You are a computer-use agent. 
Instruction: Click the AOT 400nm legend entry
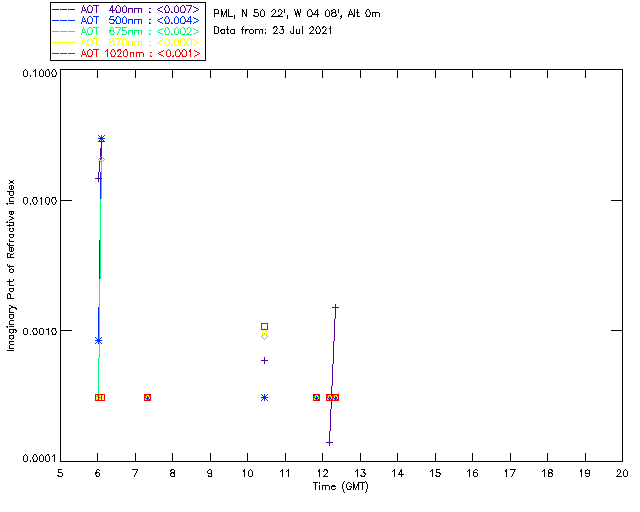coord(127,9)
